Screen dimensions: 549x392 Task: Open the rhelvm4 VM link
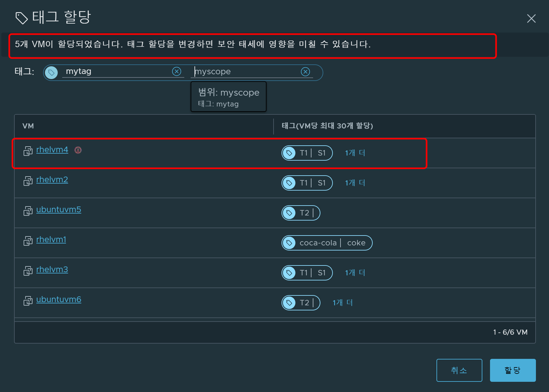point(52,149)
